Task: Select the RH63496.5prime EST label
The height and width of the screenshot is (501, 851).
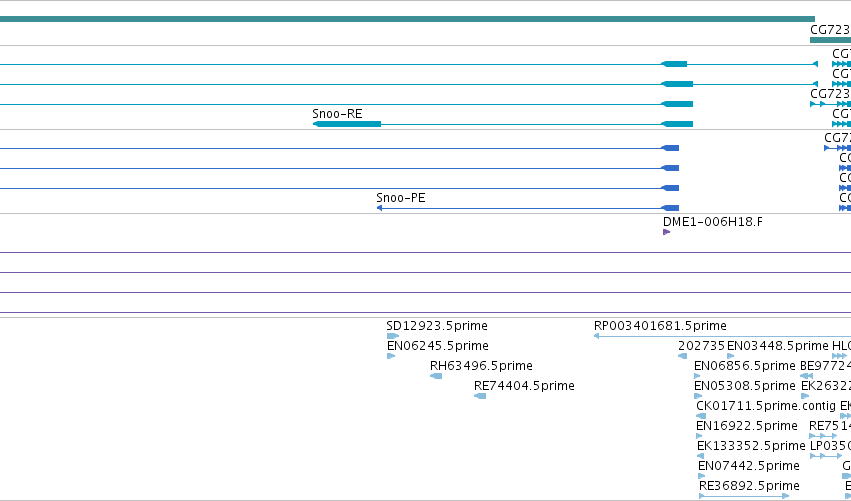Action: coord(481,366)
